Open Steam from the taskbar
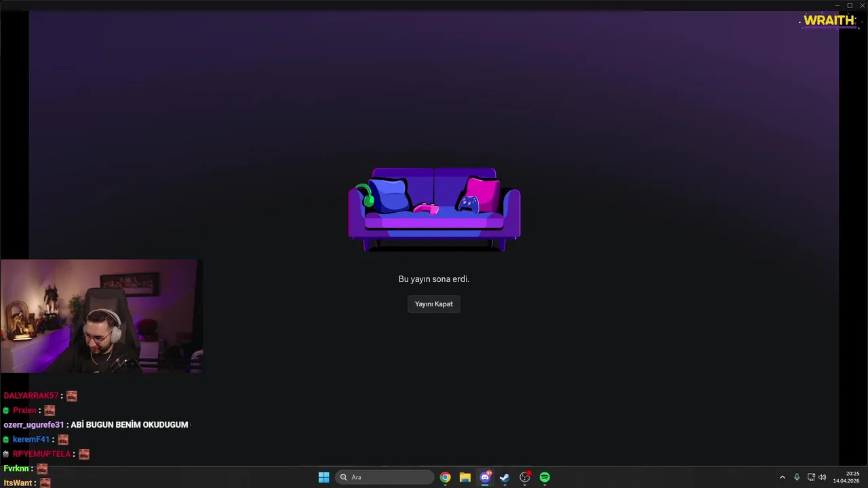The width and height of the screenshot is (868, 488). click(505, 477)
